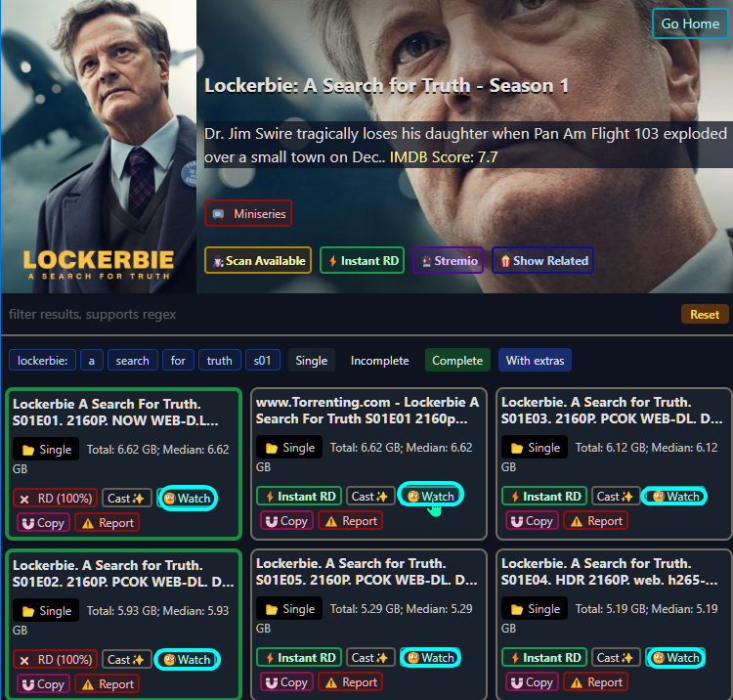The width and height of the screenshot is (733, 700).
Task: Go Home via the top-right button
Action: tap(690, 23)
